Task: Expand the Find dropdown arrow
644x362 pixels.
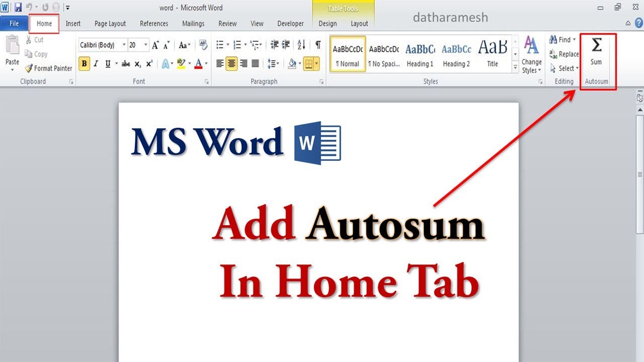Action: pos(575,40)
